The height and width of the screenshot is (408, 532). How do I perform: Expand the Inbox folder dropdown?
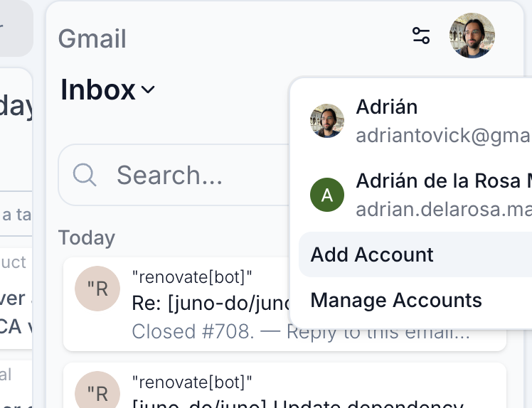(107, 90)
